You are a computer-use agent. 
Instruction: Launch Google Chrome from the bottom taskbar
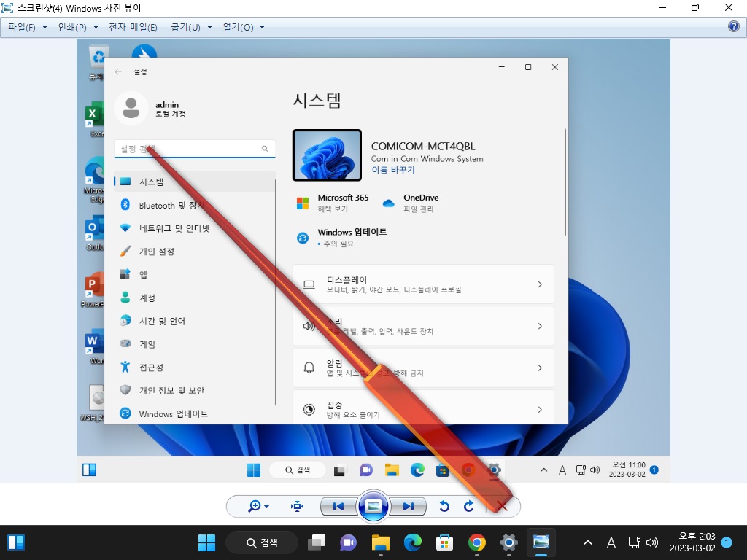[477, 542]
